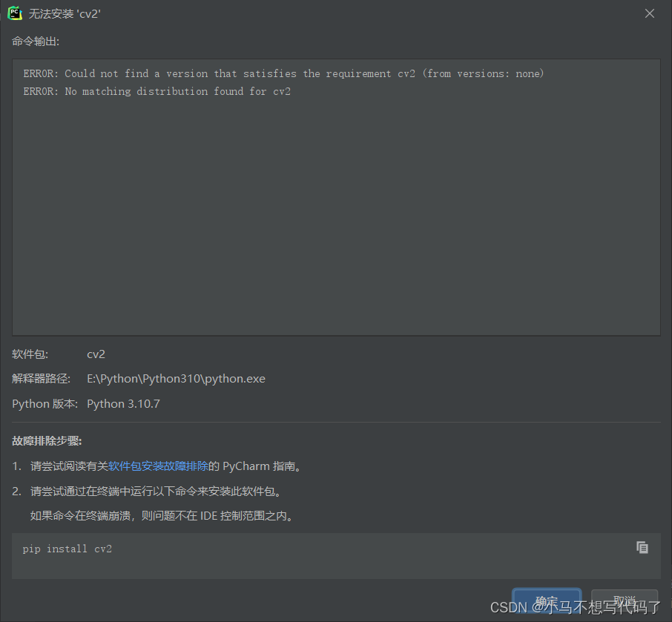
Task: Close the 无法安装 'cv2' dialog
Action: 649,13
